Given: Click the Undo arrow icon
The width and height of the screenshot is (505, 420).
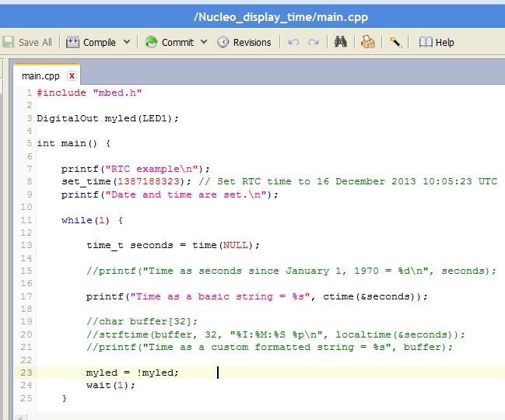Looking at the screenshot, I should [293, 42].
